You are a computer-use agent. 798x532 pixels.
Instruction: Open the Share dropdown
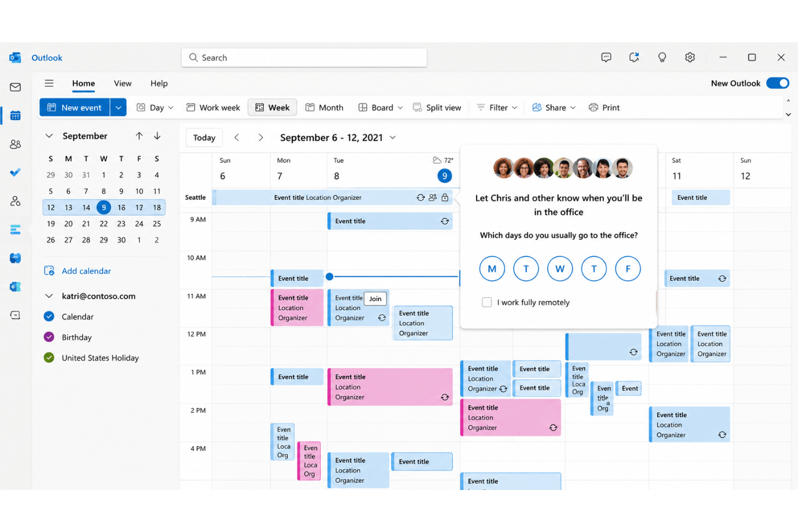tap(573, 107)
